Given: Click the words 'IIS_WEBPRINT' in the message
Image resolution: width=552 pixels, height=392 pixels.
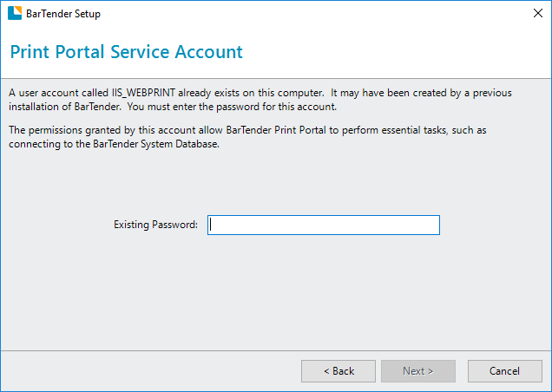Looking at the screenshot, I should click(143, 93).
